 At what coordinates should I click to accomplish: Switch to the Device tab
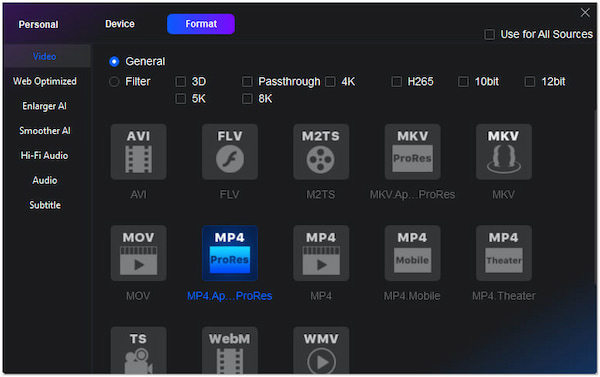[x=120, y=24]
